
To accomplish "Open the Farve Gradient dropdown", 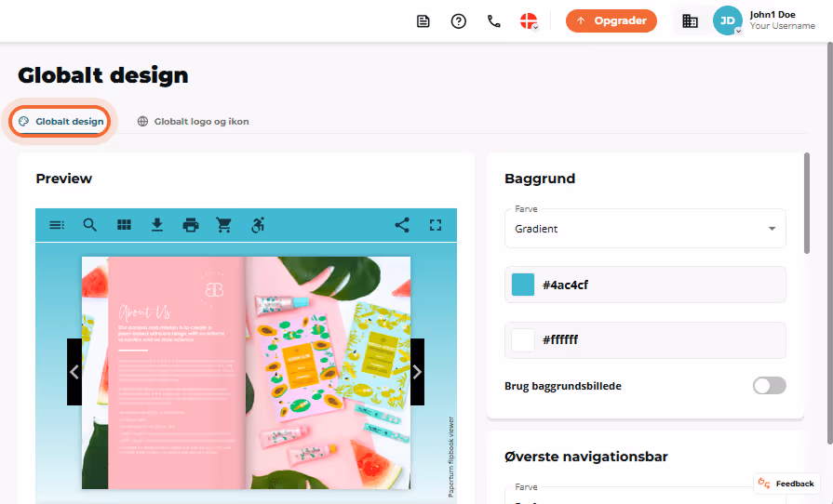I will (645, 229).
